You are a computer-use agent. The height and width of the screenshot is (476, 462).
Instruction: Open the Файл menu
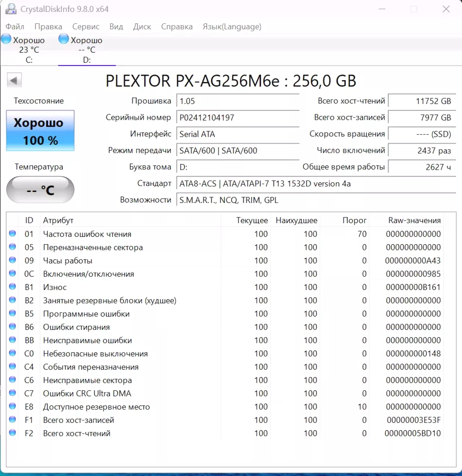click(15, 27)
